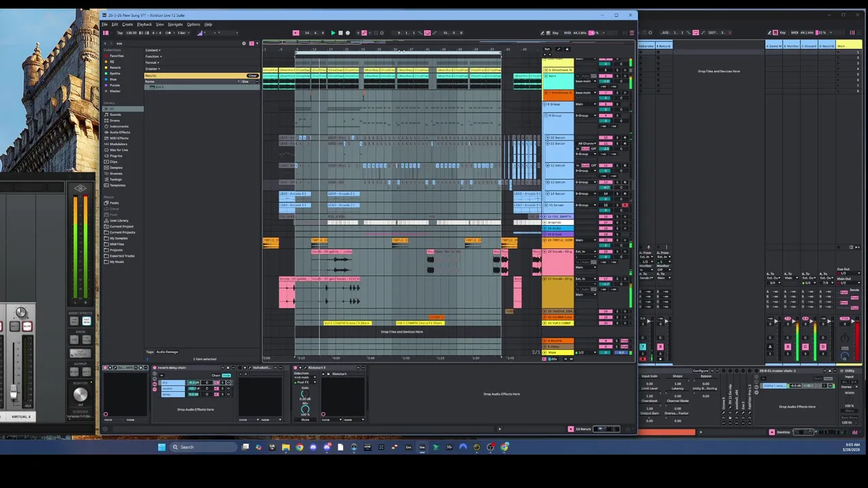Open User Library under Places
The height and width of the screenshot is (488, 868).
[119, 220]
